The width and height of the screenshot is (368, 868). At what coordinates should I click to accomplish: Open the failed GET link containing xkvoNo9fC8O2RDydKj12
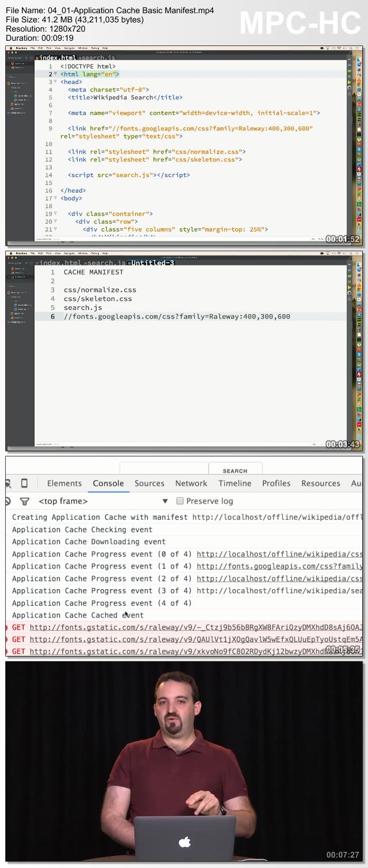[x=196, y=651]
